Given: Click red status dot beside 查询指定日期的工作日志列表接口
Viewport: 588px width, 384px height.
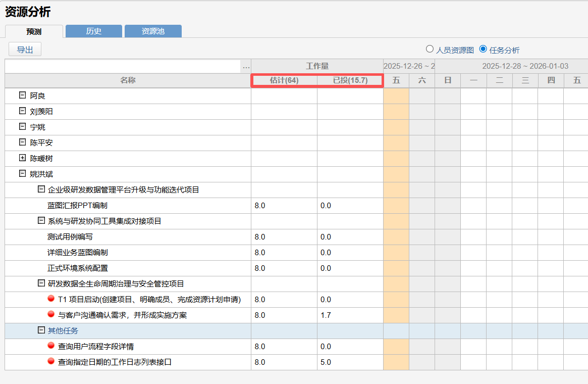Looking at the screenshot, I should [51, 361].
